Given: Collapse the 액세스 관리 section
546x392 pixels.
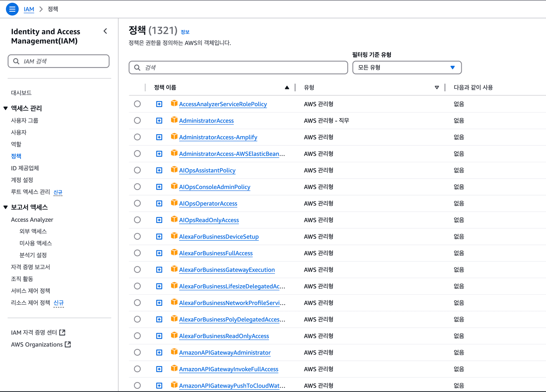Looking at the screenshot, I should [5, 108].
